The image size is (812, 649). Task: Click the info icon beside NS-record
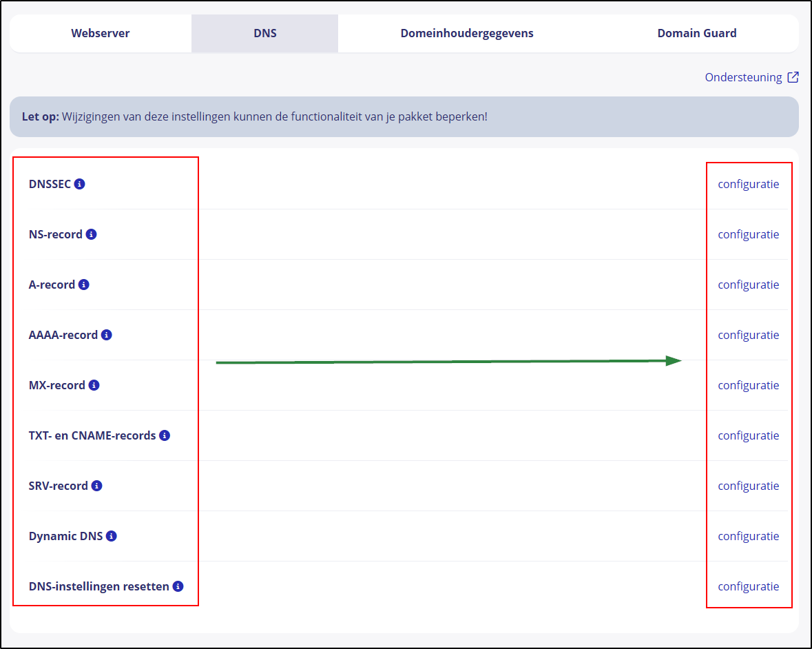click(91, 234)
